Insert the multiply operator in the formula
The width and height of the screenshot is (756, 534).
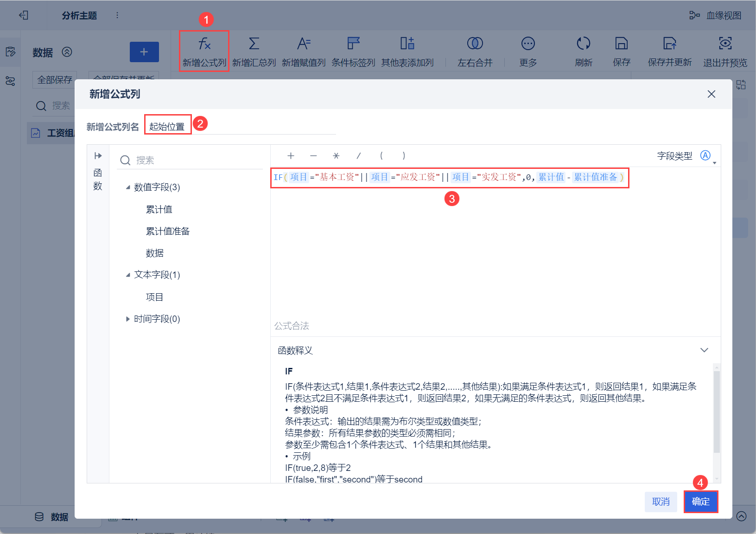click(336, 156)
